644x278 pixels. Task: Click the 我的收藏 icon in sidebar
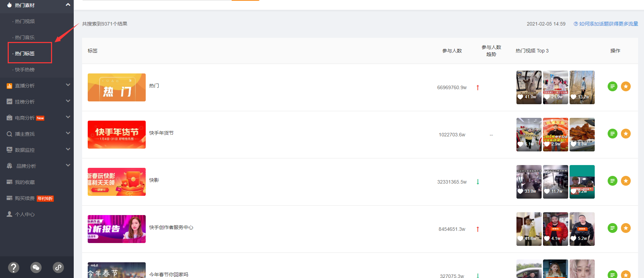point(9,182)
